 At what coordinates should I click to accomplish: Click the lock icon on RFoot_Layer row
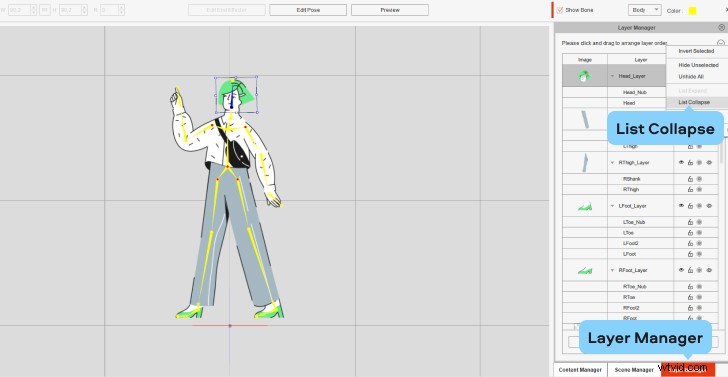[x=690, y=270]
